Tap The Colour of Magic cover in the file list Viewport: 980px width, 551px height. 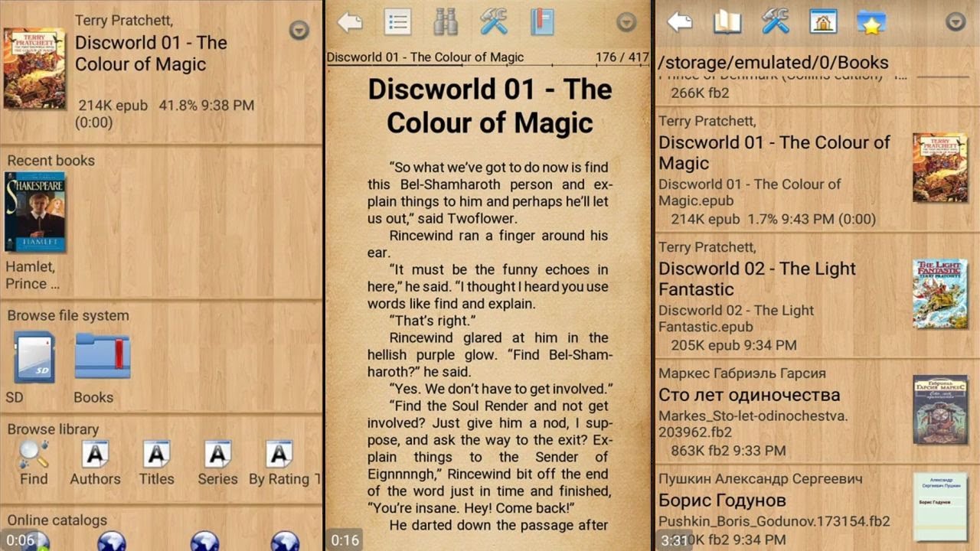point(939,168)
